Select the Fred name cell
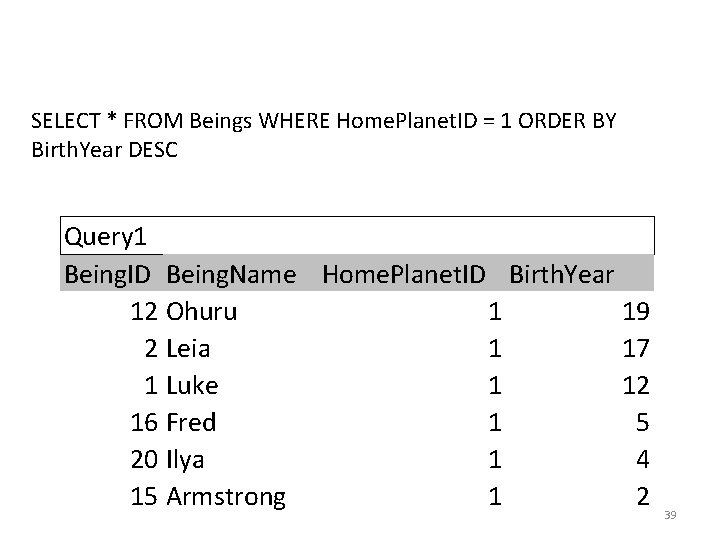This screenshot has height=540, width=720. pos(191,422)
